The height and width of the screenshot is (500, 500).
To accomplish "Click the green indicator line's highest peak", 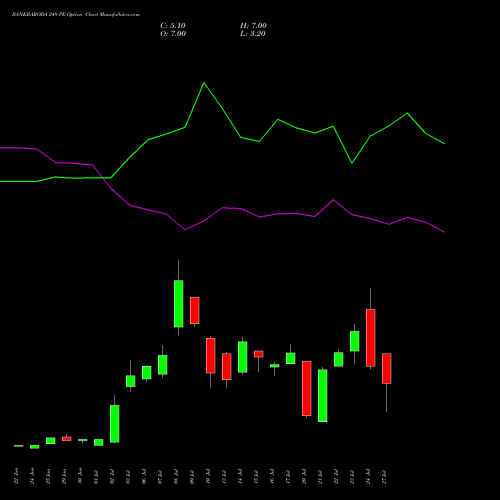I will (204, 83).
